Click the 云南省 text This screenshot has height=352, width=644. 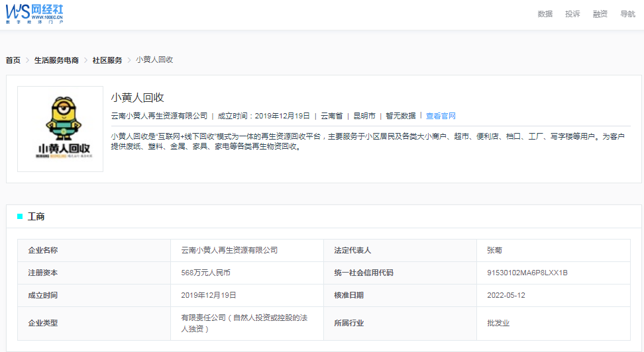tap(331, 116)
